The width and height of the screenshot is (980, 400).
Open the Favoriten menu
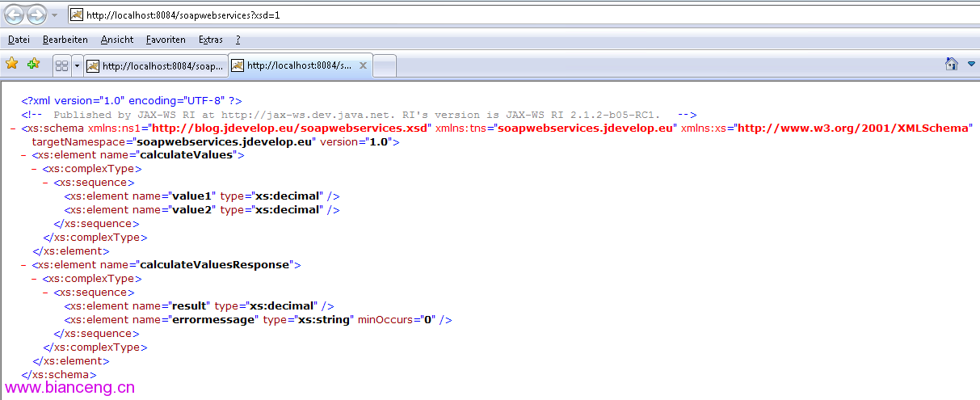[166, 39]
